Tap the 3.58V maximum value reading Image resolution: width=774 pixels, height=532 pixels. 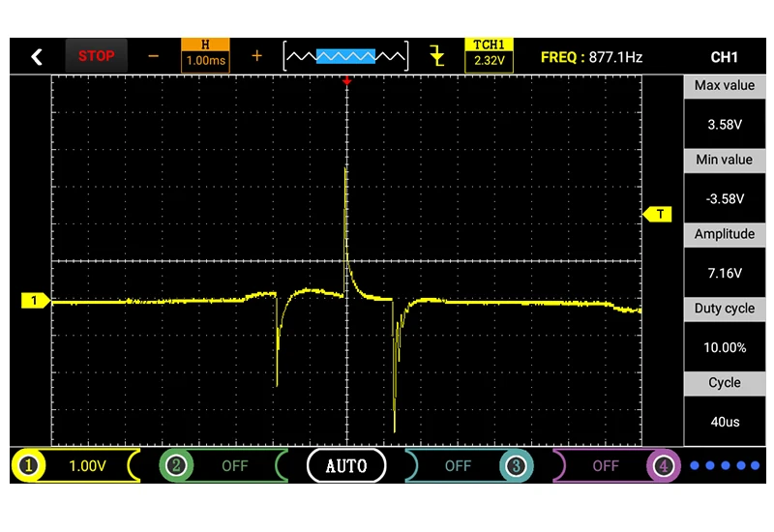pos(724,124)
